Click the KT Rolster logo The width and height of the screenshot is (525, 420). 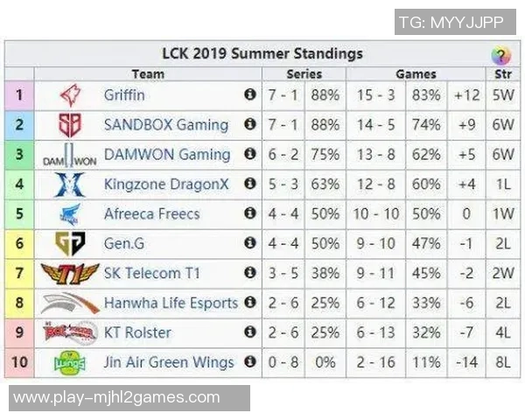point(69,332)
